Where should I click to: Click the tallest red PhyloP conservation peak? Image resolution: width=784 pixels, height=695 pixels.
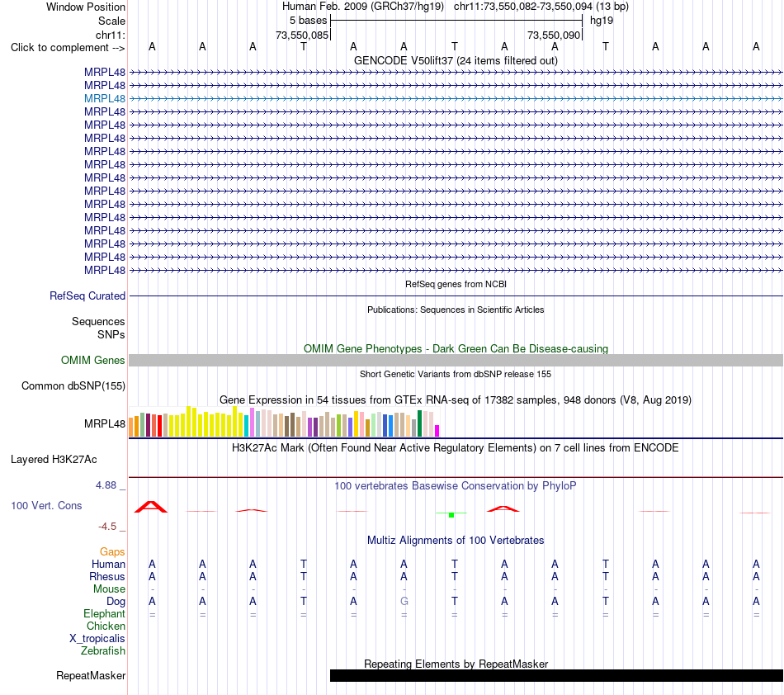tap(151, 507)
